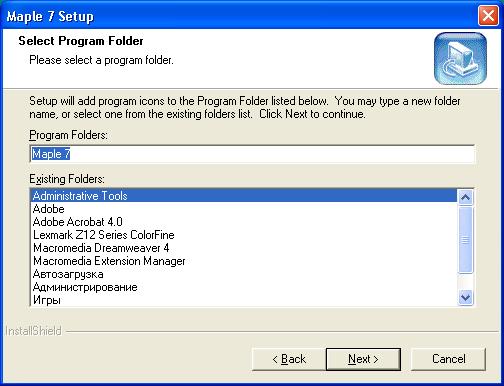The height and width of the screenshot is (386, 504).
Task: Choose Adobe Acrobat 4.0 from existing folders
Action: (x=244, y=222)
